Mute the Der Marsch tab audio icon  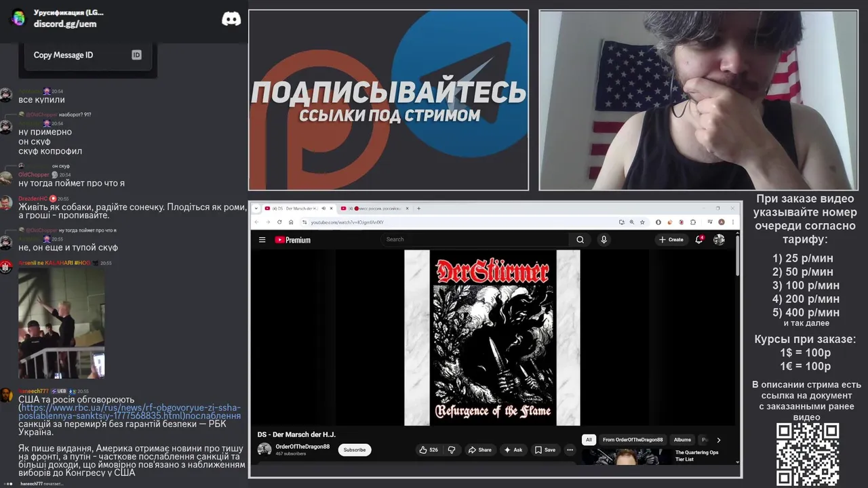coord(323,208)
